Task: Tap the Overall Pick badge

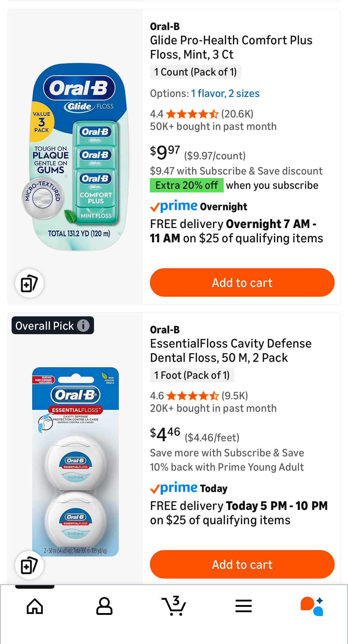Action: tap(45, 326)
